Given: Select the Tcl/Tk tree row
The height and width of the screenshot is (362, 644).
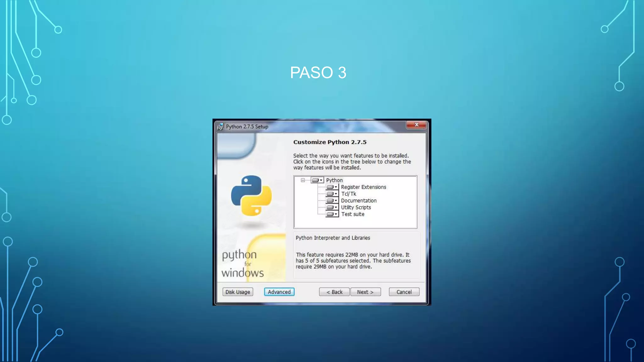Looking at the screenshot, I should click(x=349, y=194).
